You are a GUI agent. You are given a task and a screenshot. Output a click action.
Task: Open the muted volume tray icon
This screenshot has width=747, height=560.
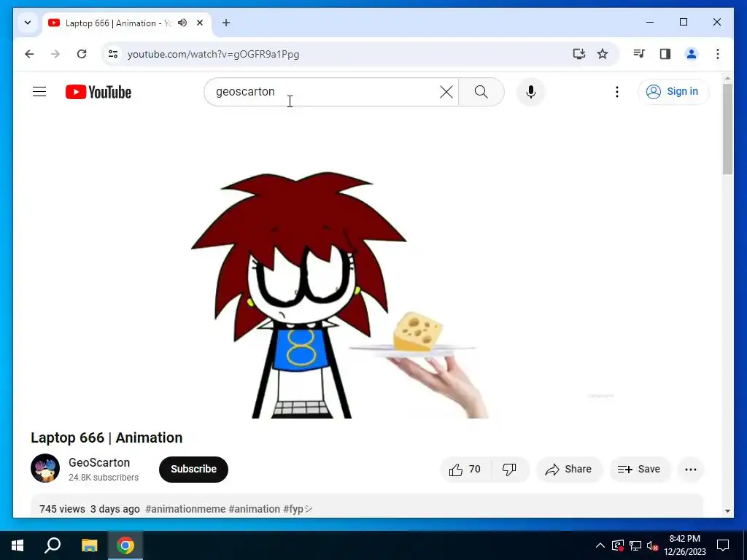tap(652, 545)
